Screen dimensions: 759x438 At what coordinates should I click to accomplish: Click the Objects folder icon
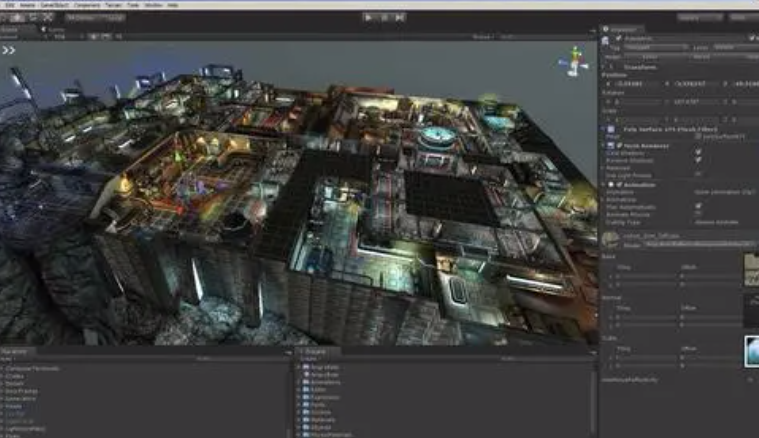coord(306,427)
